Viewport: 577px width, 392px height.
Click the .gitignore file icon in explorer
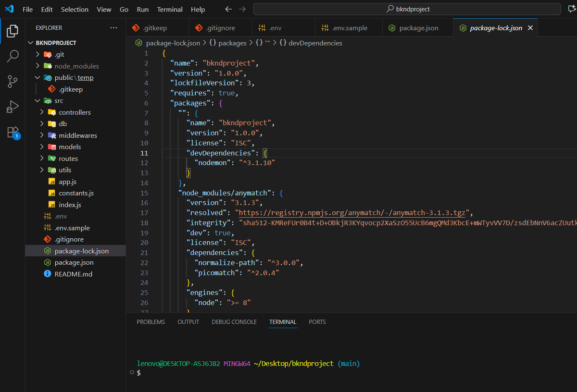(x=47, y=239)
